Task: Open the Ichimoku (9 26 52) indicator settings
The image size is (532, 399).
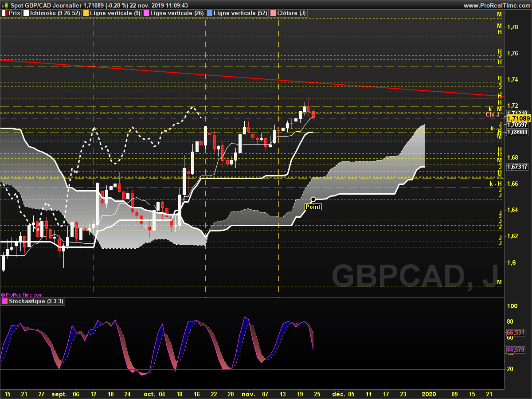Action: tap(55, 13)
